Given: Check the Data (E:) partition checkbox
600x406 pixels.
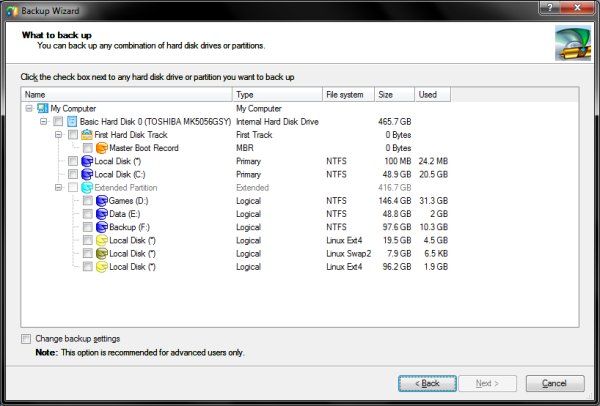Looking at the screenshot, I should tap(87, 214).
